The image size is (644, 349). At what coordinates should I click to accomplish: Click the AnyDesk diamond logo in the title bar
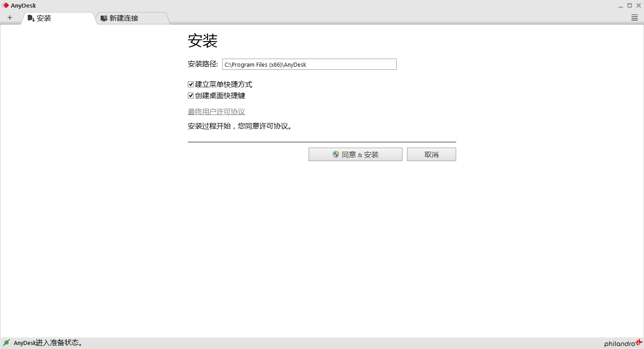click(x=5, y=5)
